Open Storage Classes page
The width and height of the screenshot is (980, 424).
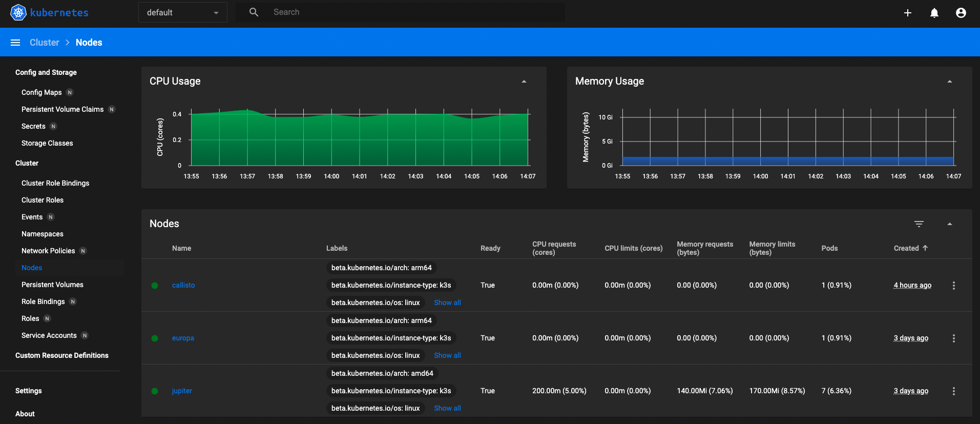tap(47, 143)
